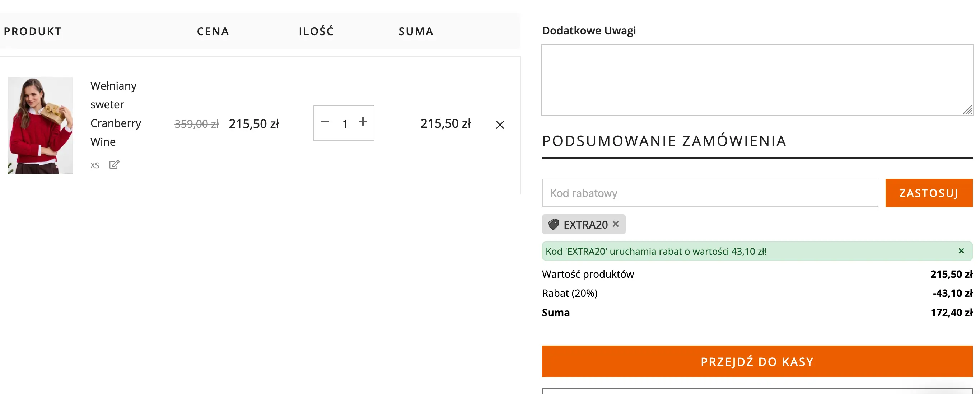The height and width of the screenshot is (394, 980).
Task: Focus the Kod rabatowy input field
Action: click(x=709, y=193)
